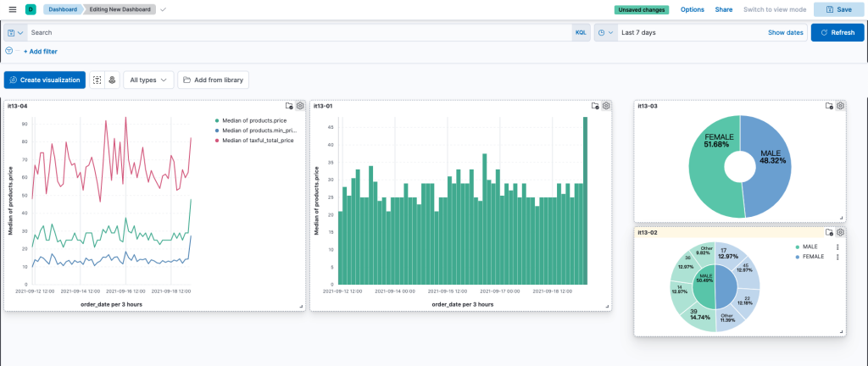Open the main navigation hamburger menu
Image resolution: width=868 pixels, height=366 pixels.
(13, 9)
